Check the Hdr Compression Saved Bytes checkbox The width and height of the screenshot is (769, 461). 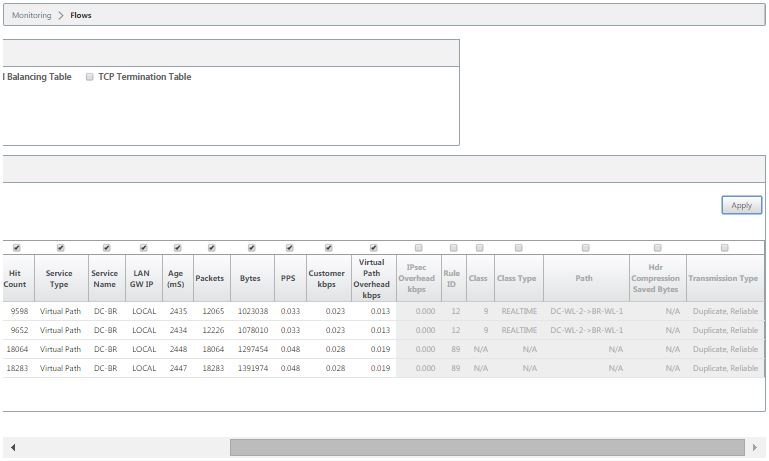coord(658,248)
